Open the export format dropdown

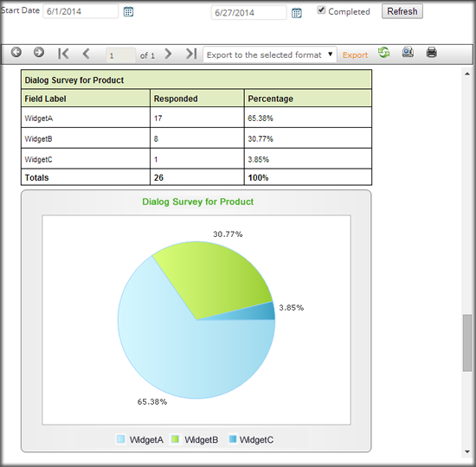click(269, 54)
